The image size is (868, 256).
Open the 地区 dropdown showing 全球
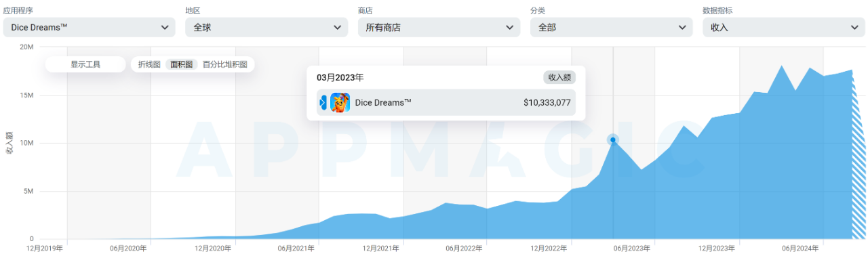click(x=266, y=27)
